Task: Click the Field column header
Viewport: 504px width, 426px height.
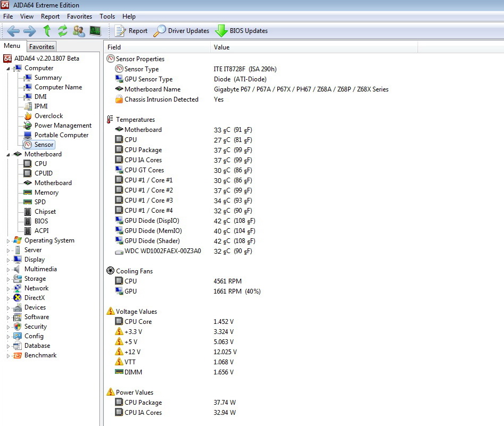Action: [x=157, y=47]
